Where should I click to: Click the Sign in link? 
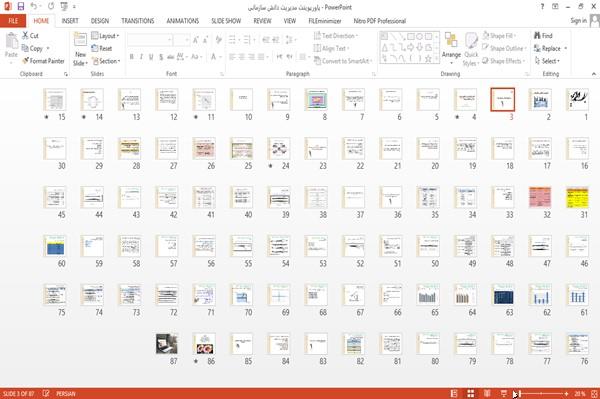pyautogui.click(x=578, y=21)
